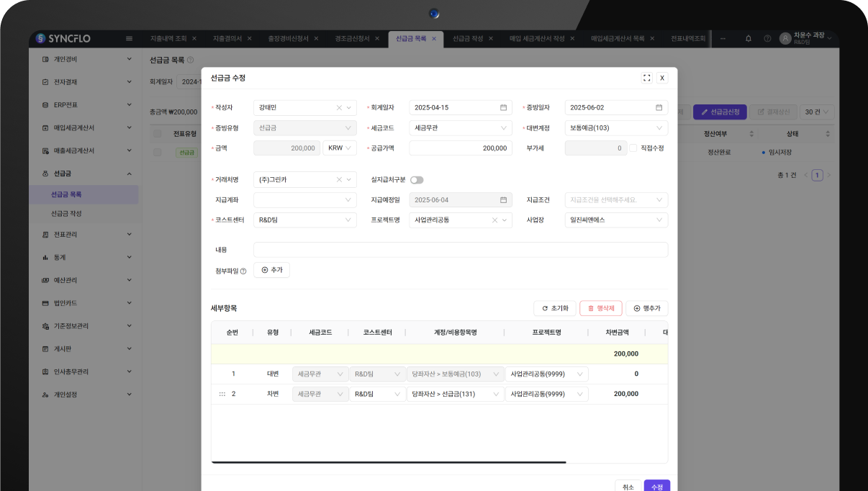The image size is (868, 491).
Task: Clear 프로젝트명 selection with X icon
Action: pos(494,220)
